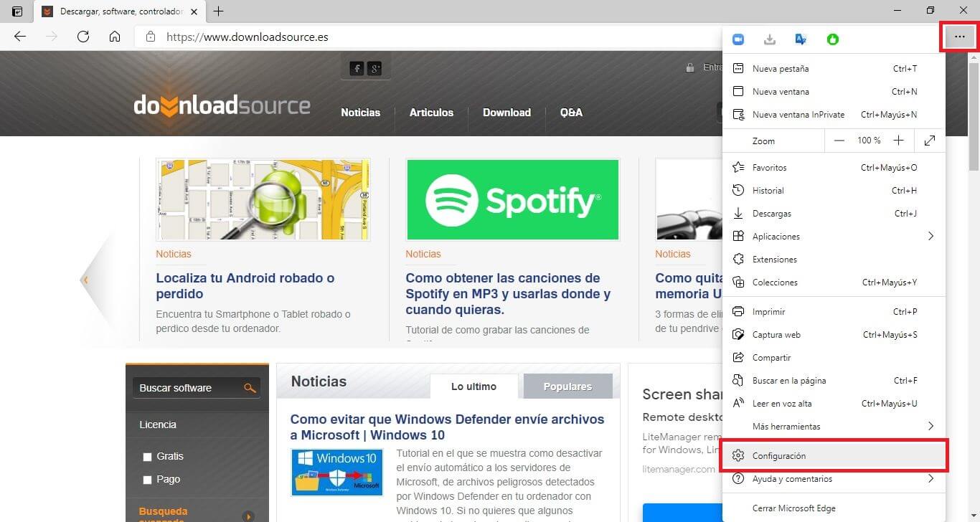Choose Buscar en la página
Screen dimensions: 980x522
point(834,381)
